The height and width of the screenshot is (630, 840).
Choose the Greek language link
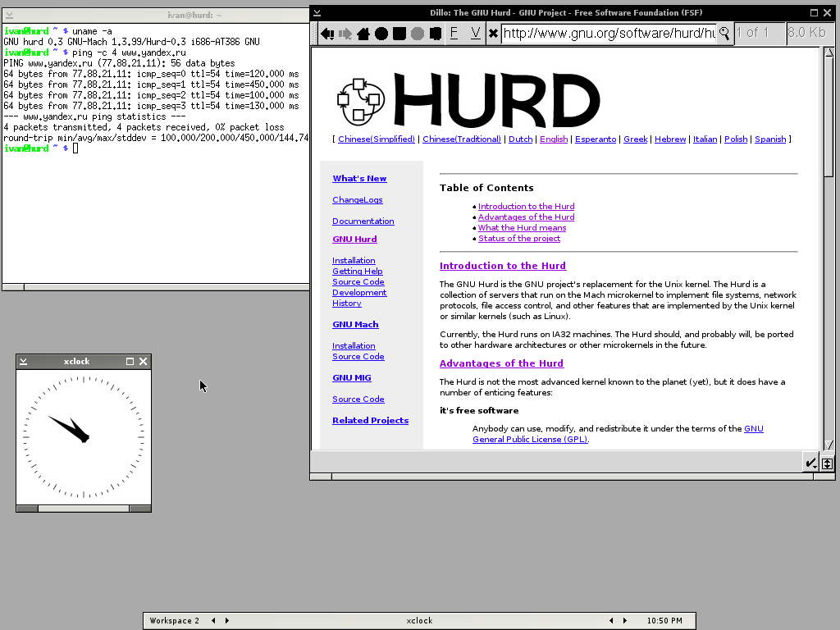pyautogui.click(x=636, y=139)
